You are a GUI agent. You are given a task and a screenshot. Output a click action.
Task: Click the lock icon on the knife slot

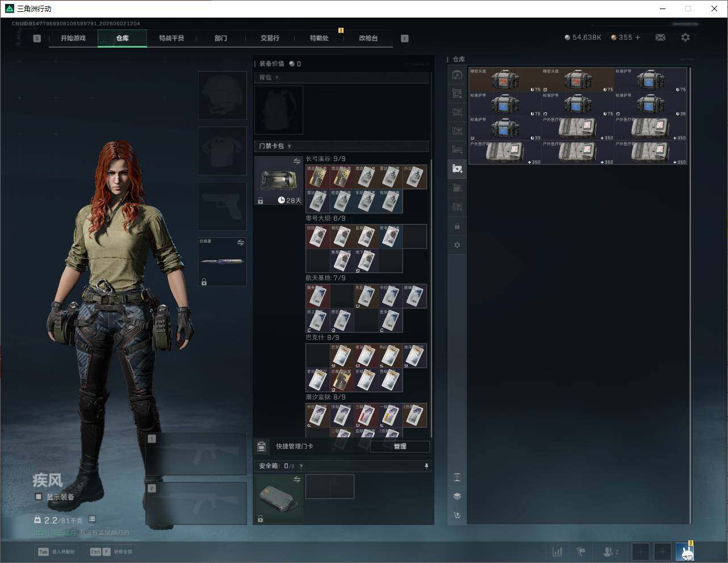[x=204, y=281]
